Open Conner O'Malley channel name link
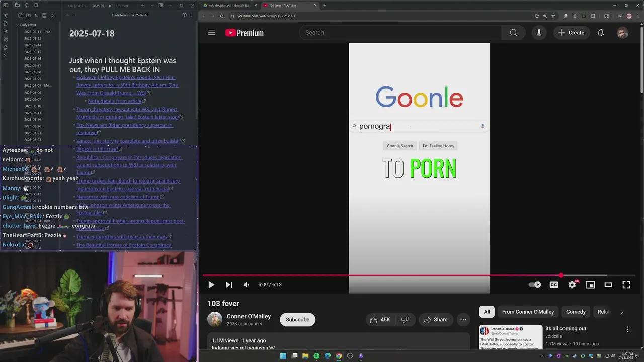 coord(249,316)
